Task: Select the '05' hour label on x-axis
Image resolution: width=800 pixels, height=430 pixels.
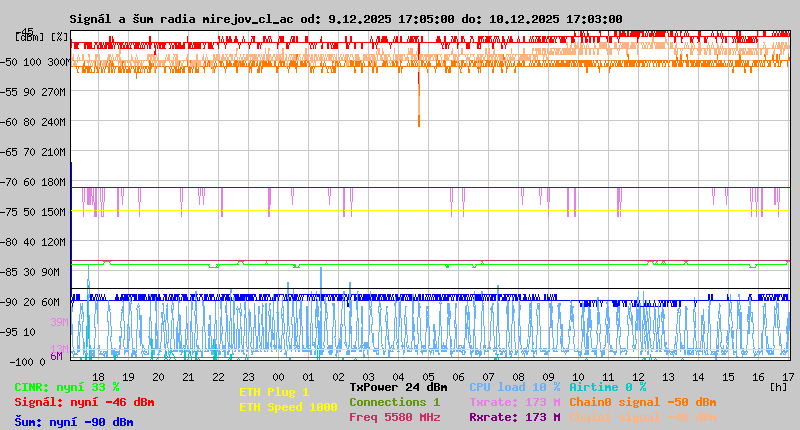Action: 429,377
